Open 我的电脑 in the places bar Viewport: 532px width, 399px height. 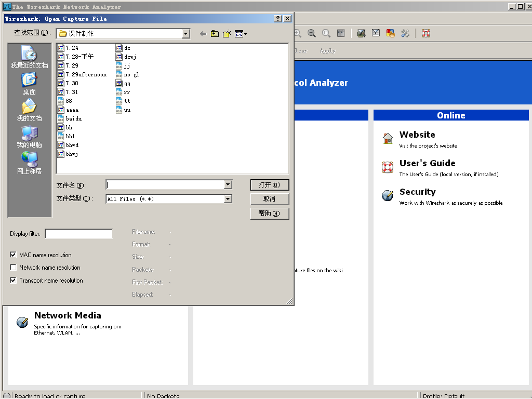(30, 137)
